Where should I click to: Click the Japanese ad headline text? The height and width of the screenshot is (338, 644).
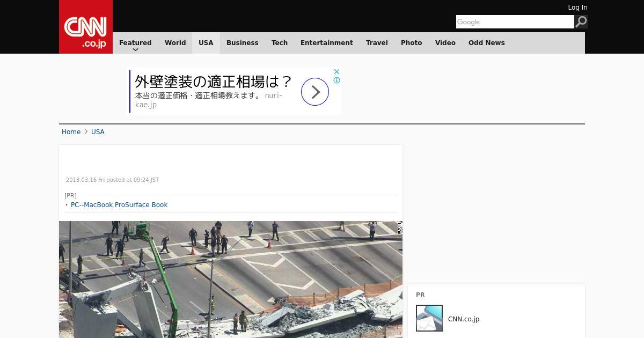(214, 82)
